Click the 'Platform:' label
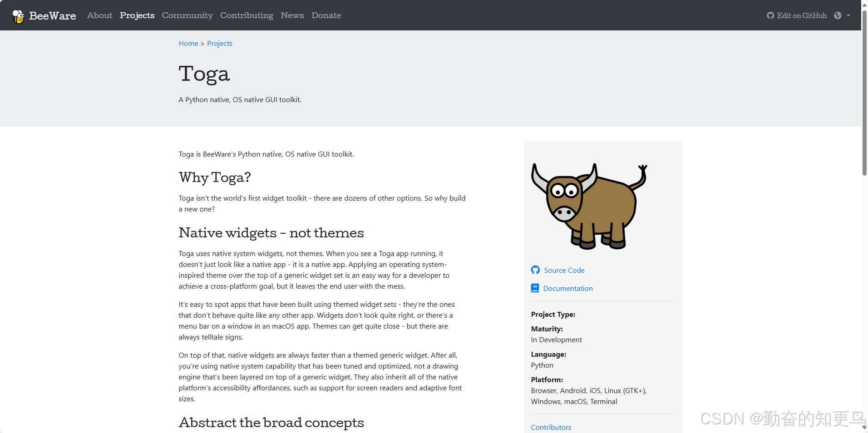 (547, 380)
